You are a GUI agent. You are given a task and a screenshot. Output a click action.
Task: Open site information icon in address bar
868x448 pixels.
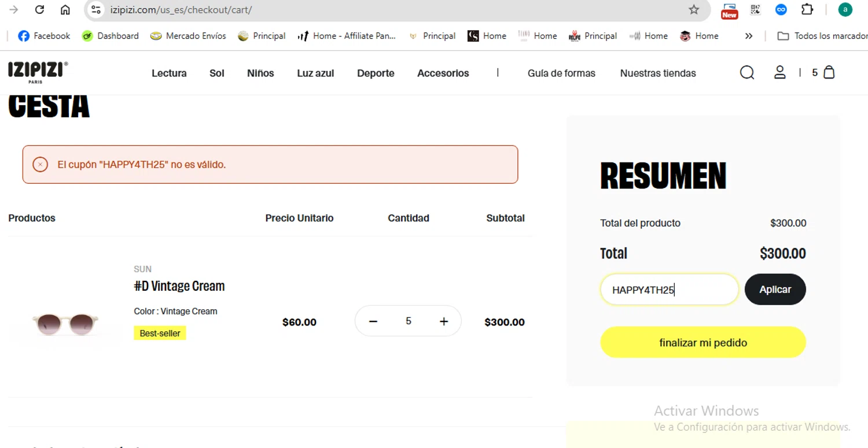[x=97, y=9]
